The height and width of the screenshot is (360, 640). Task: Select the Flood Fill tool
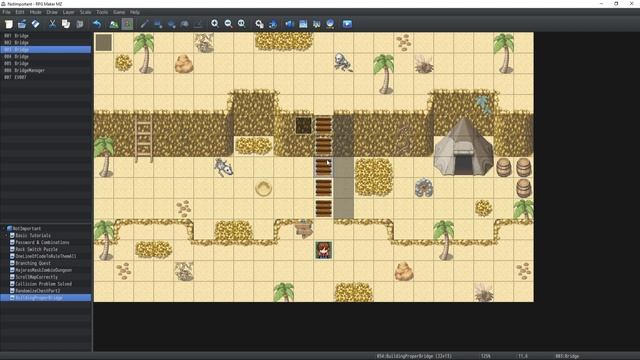[x=184, y=24]
